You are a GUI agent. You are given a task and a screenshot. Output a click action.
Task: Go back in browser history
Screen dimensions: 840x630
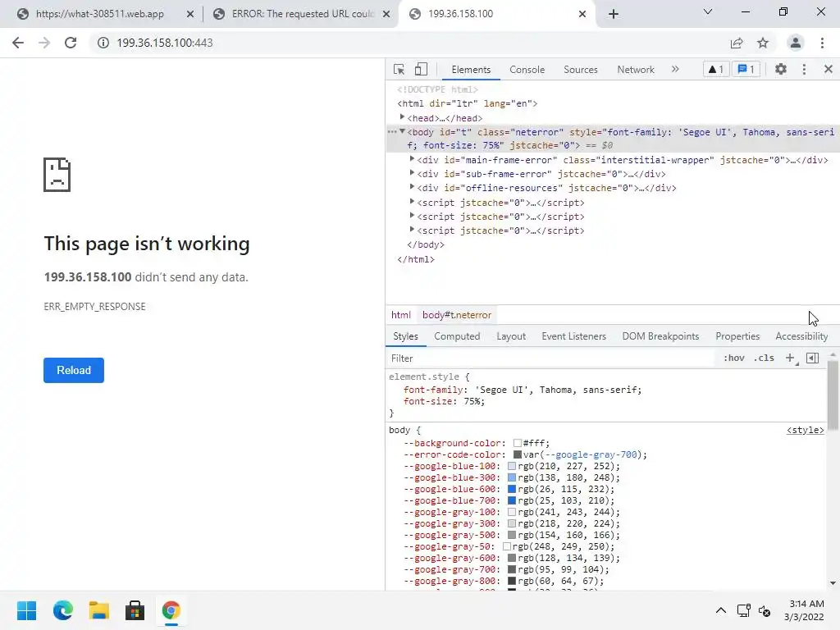coord(18,43)
